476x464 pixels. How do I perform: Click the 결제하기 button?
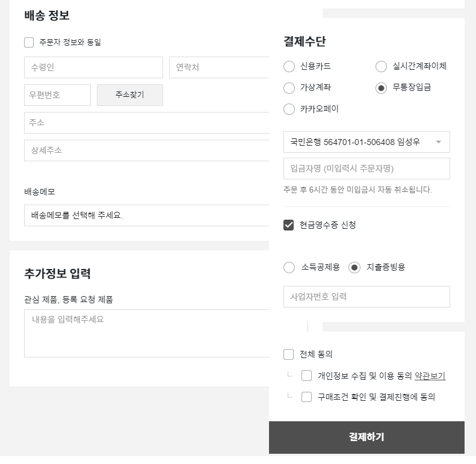point(366,438)
